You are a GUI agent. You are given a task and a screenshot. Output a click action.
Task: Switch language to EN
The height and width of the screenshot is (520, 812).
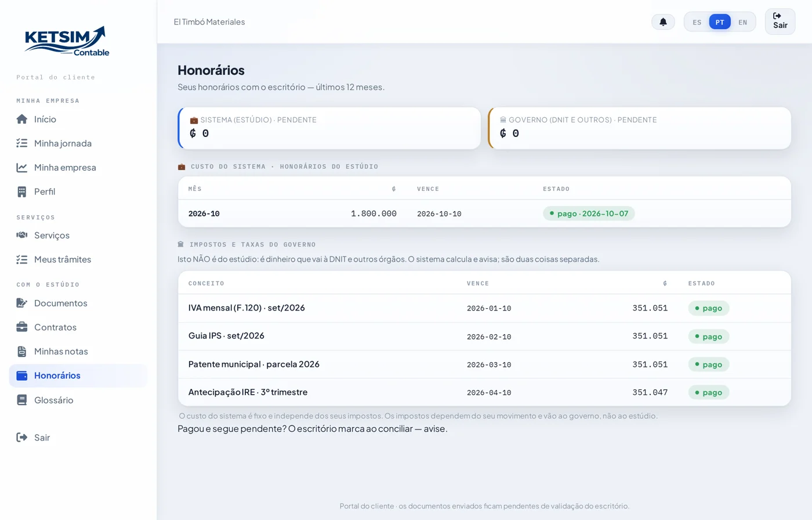pos(743,22)
